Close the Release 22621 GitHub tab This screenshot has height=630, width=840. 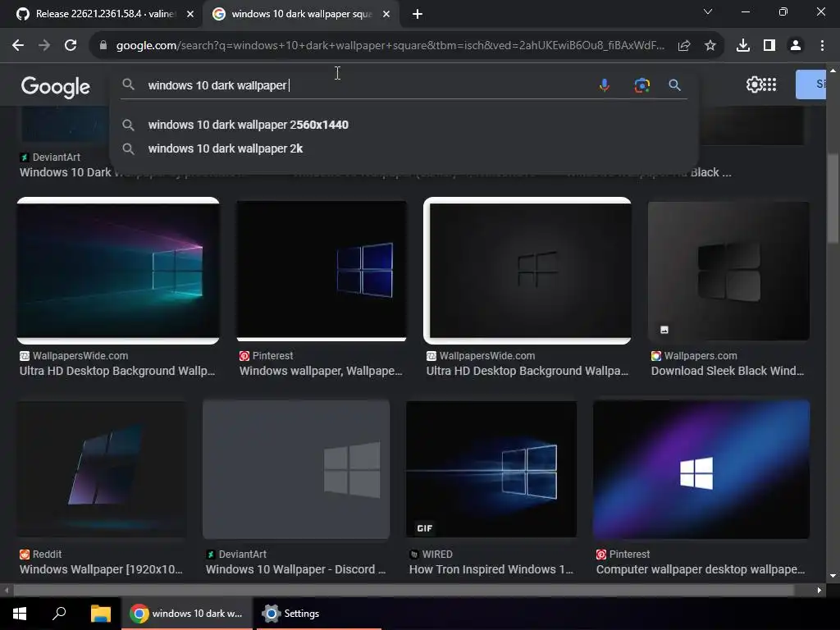point(190,14)
